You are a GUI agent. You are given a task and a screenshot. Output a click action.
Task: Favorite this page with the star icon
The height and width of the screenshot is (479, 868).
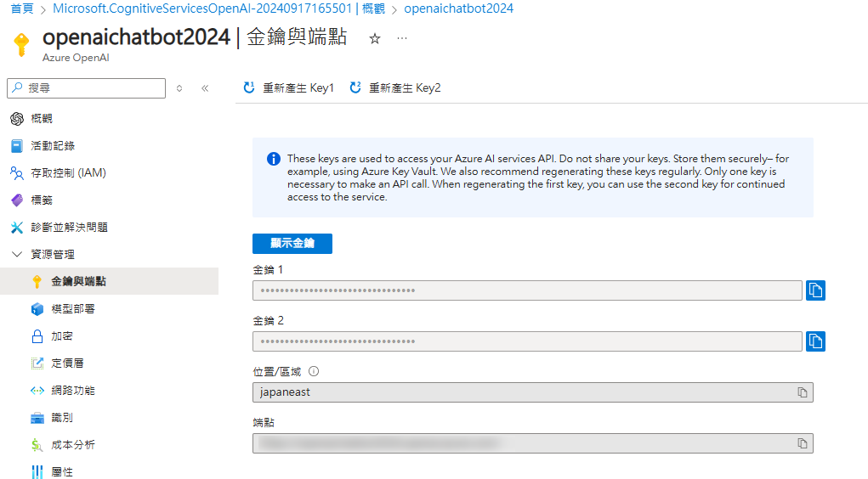[x=375, y=39]
